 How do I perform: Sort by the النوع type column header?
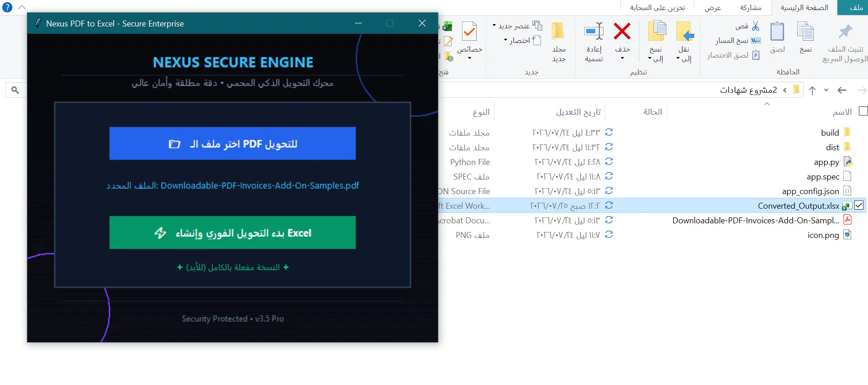tap(481, 112)
